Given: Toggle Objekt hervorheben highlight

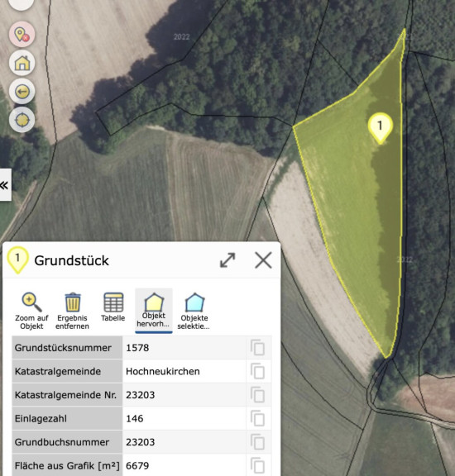Looking at the screenshot, I should tap(154, 310).
